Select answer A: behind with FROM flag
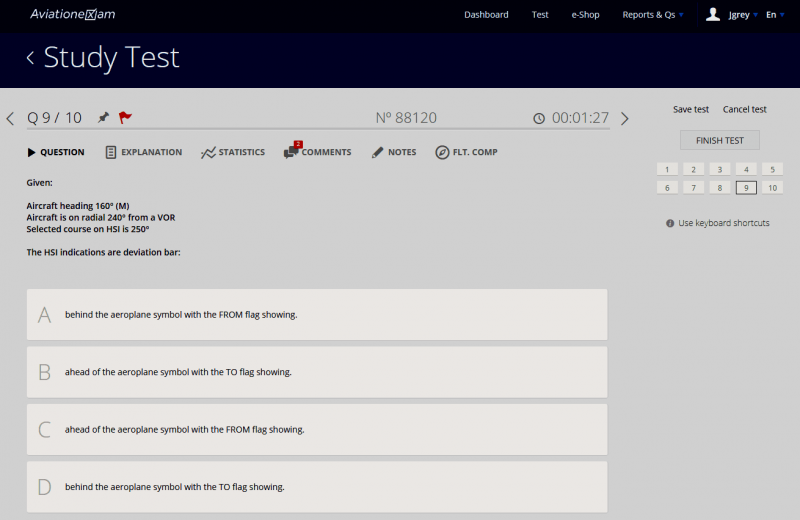Viewport: 800px width, 520px height. [x=316, y=315]
